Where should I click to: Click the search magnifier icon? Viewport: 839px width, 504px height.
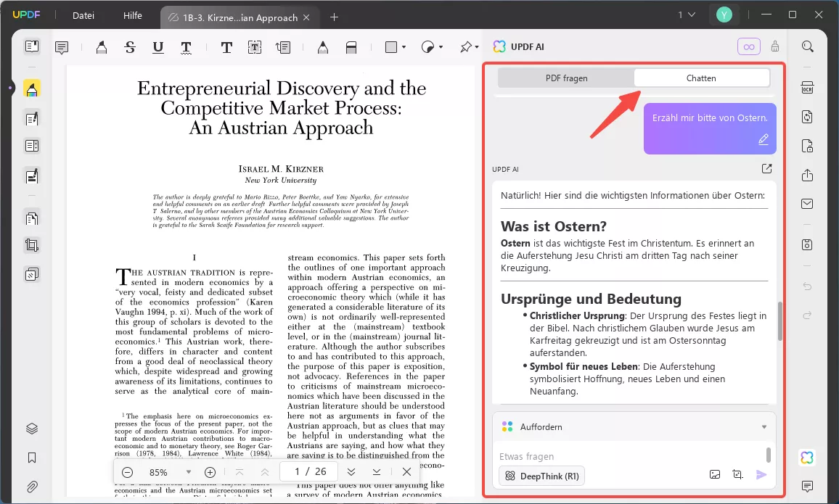(x=808, y=46)
